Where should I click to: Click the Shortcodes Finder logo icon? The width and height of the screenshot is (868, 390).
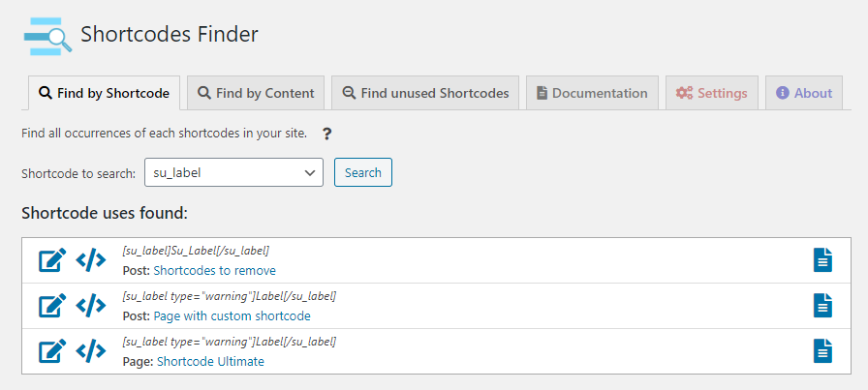(46, 36)
